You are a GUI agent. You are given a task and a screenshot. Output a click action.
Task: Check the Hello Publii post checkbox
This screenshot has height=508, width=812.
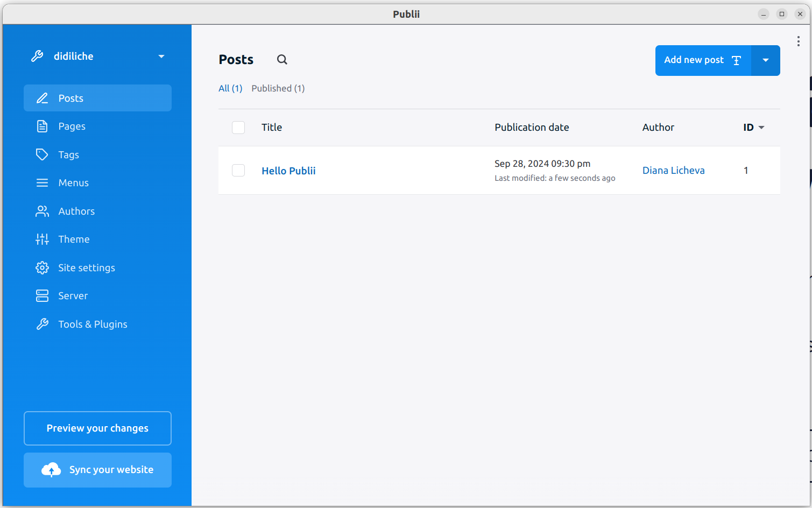click(x=238, y=171)
